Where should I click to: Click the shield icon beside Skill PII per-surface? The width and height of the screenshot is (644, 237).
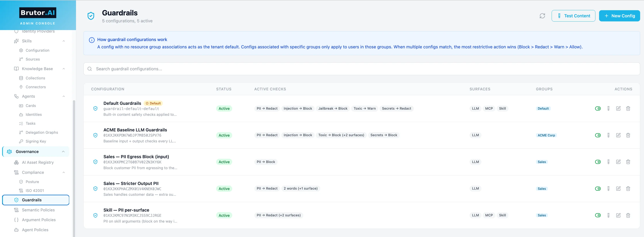click(x=95, y=215)
